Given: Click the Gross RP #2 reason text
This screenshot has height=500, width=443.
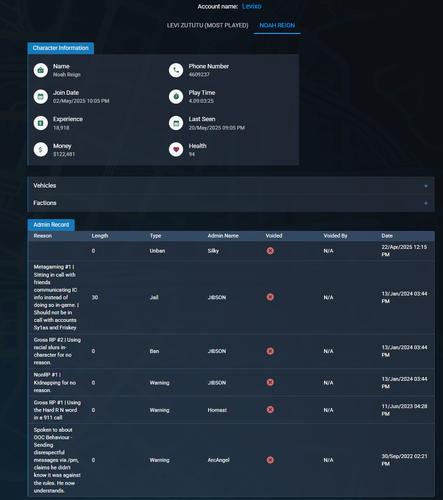Looking at the screenshot, I should tap(57, 351).
